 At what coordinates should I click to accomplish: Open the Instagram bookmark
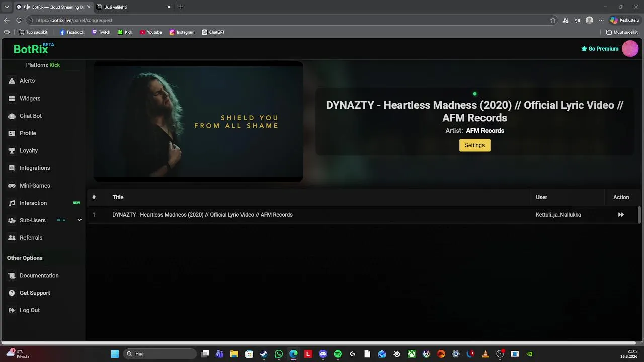click(x=182, y=32)
